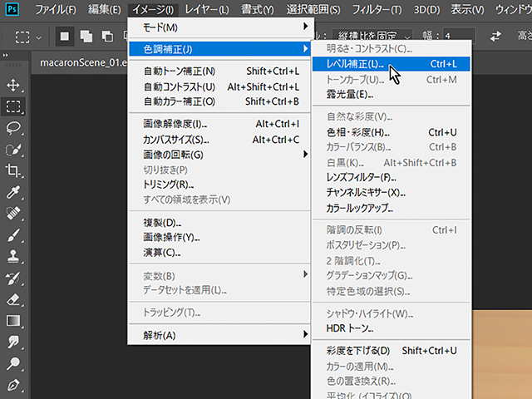Choose 自動トーン補正(N)
Screen dimensions: 532x399
click(219, 71)
